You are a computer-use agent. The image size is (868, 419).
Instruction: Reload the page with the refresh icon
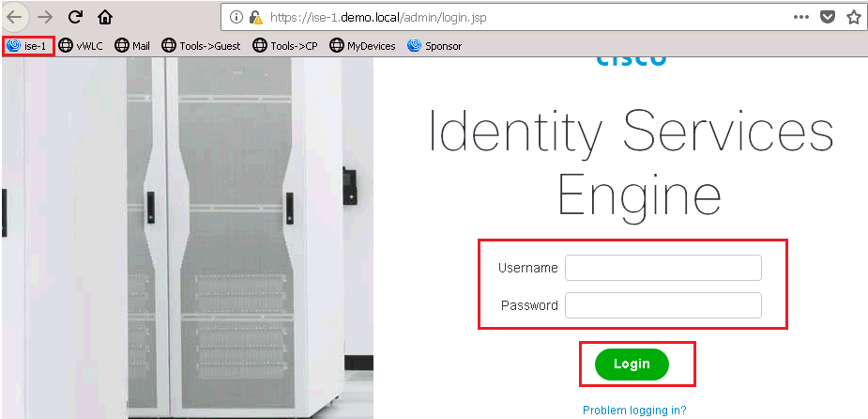tap(75, 17)
